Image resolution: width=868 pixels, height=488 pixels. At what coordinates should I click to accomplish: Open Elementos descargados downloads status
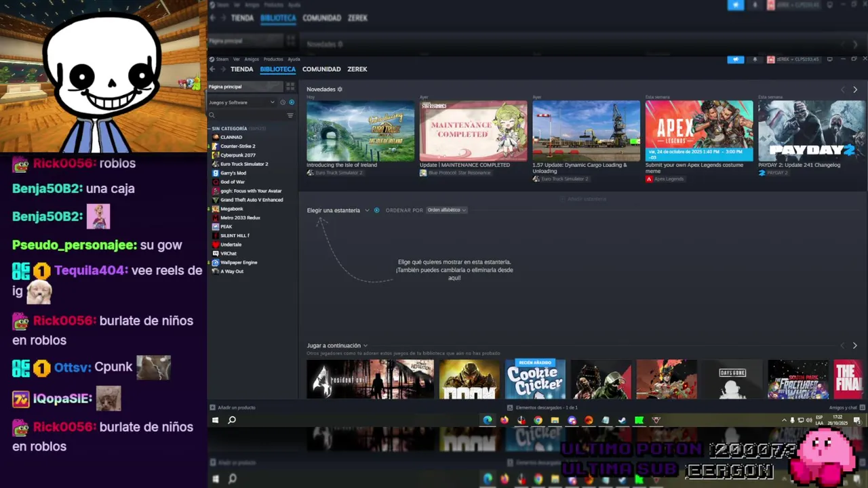(542, 407)
